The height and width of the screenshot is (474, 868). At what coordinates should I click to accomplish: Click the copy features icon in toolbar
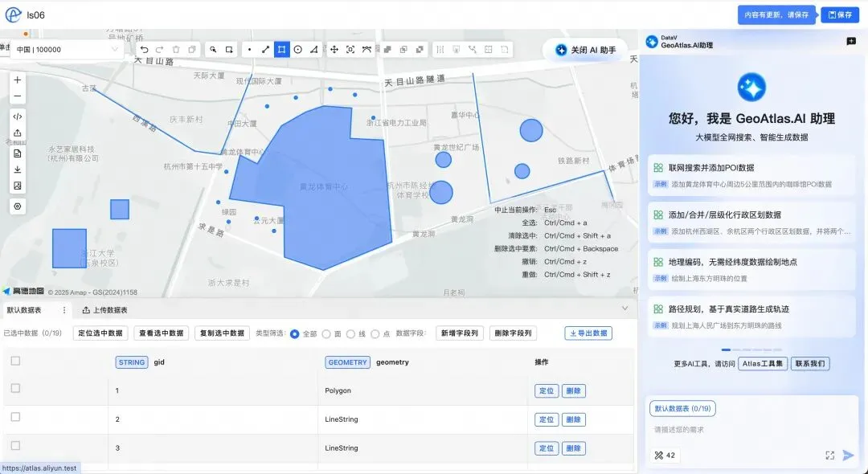click(x=192, y=50)
